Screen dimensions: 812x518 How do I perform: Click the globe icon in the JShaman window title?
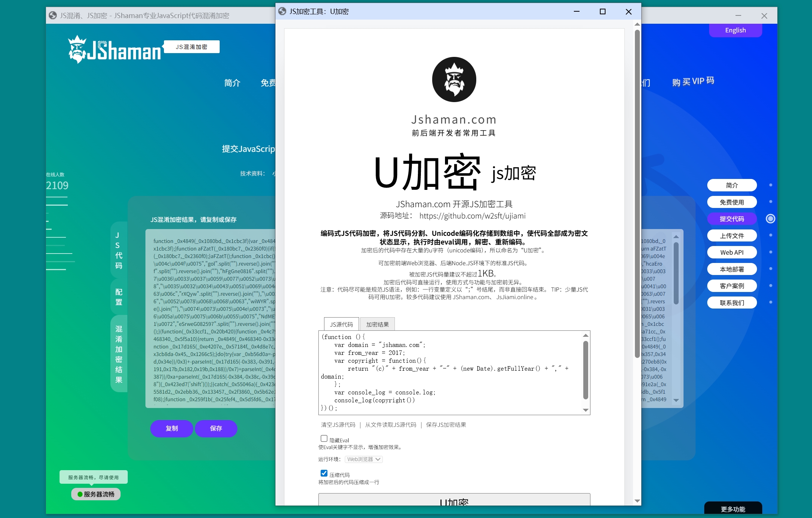point(53,15)
